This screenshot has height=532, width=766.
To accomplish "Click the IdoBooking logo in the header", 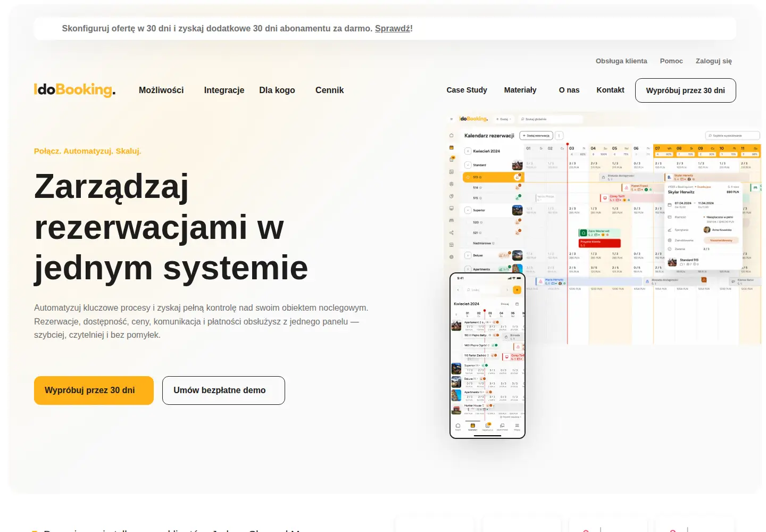I will pos(74,89).
